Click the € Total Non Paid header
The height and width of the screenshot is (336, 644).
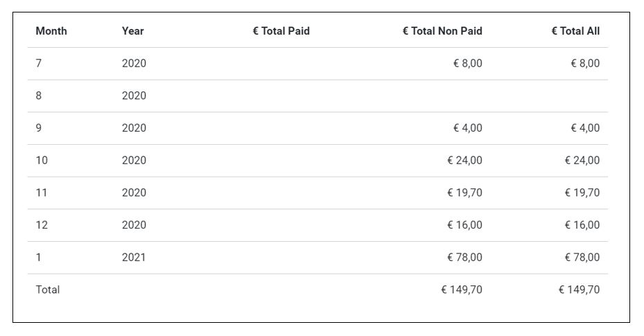click(x=442, y=31)
